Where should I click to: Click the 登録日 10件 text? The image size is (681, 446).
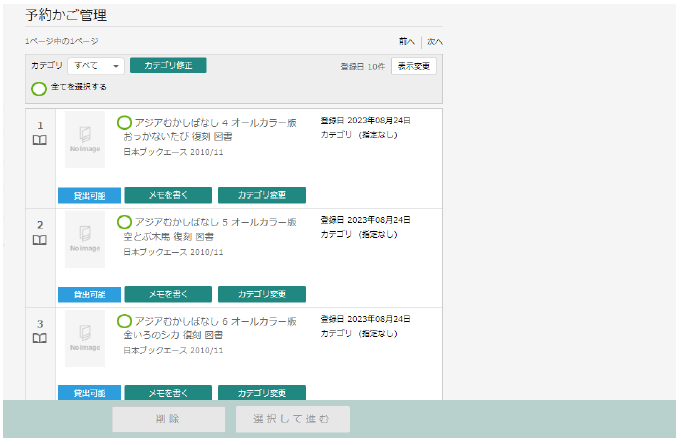[x=363, y=66]
